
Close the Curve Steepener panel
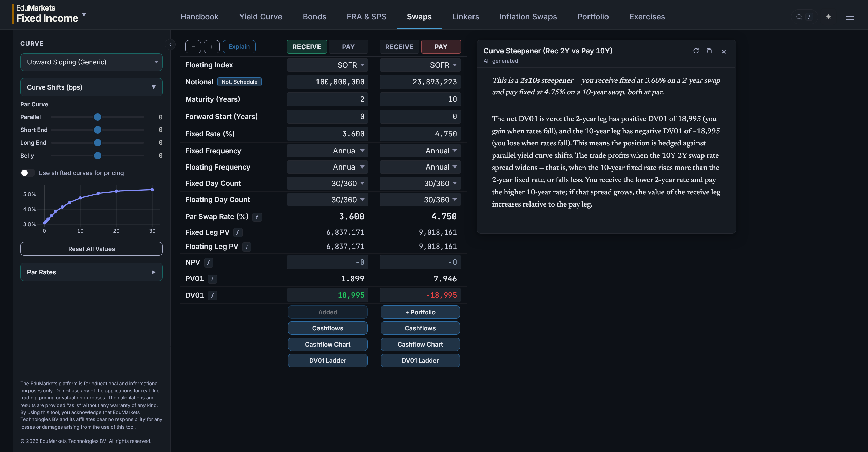(724, 52)
